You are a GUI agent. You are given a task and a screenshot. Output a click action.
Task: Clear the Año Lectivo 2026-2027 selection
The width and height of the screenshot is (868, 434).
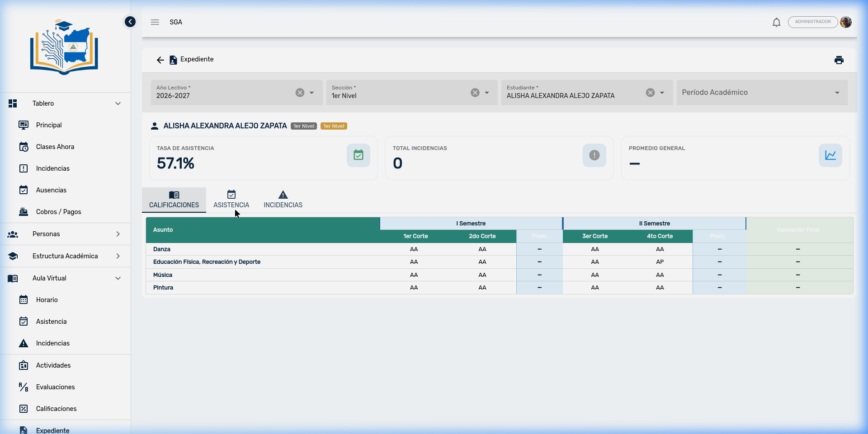300,92
